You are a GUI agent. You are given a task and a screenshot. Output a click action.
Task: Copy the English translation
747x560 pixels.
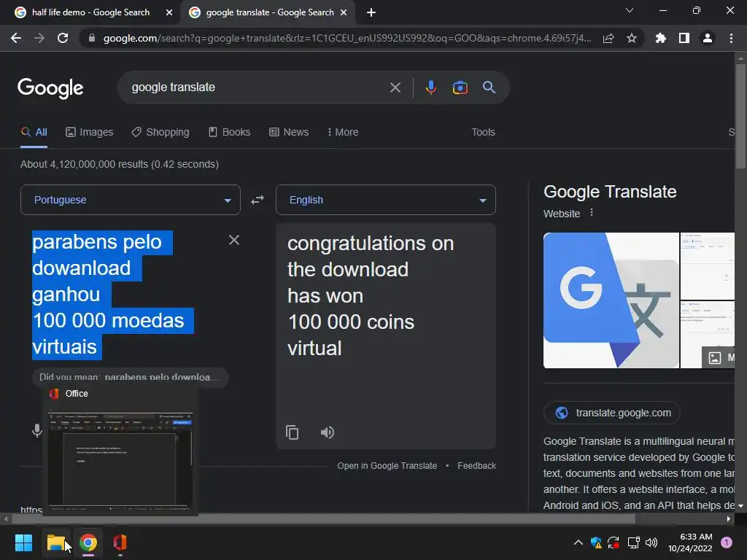292,432
